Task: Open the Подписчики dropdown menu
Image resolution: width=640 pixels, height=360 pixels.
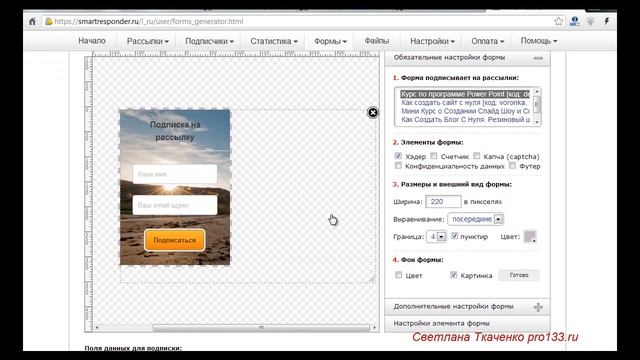Action: coord(209,41)
